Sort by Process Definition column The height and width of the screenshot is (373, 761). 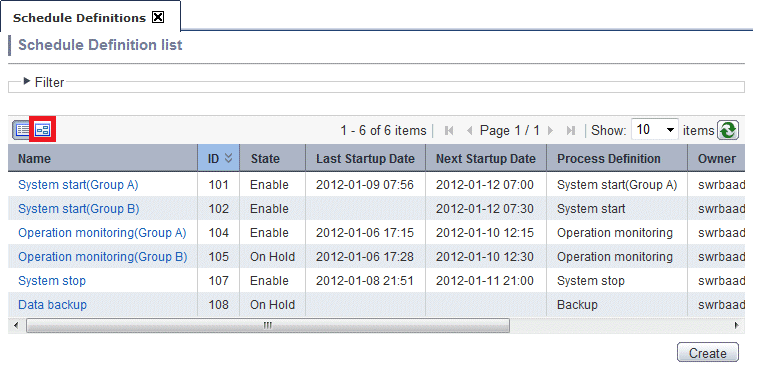click(x=617, y=158)
